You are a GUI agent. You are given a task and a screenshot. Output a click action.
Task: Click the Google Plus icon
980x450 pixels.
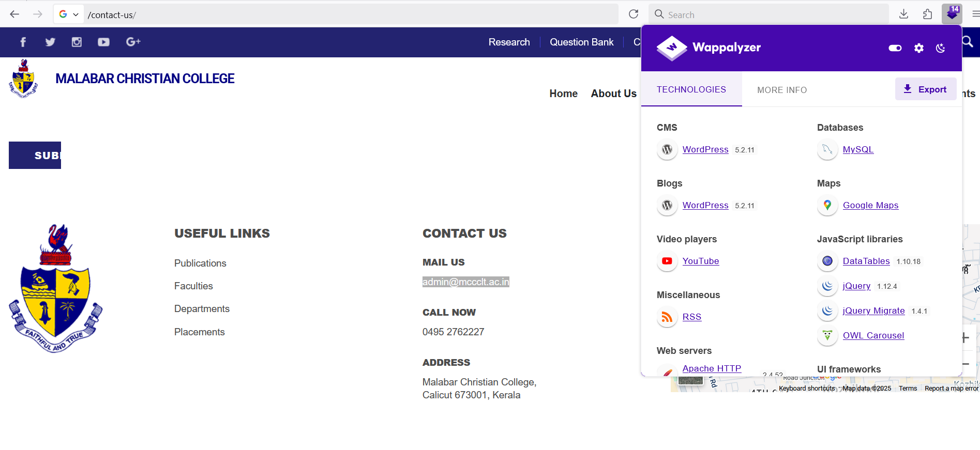(x=133, y=42)
